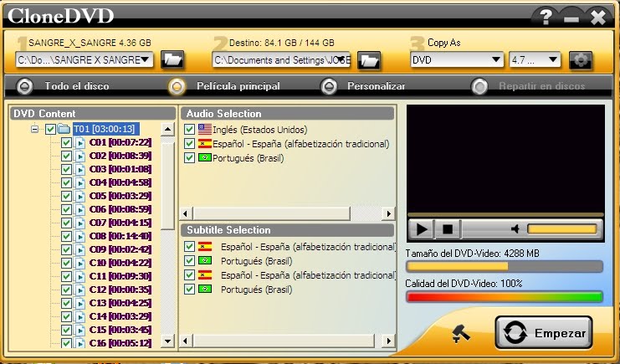The height and width of the screenshot is (364, 620).
Task: Click chapter C09 video file icon
Action: pos(80,250)
